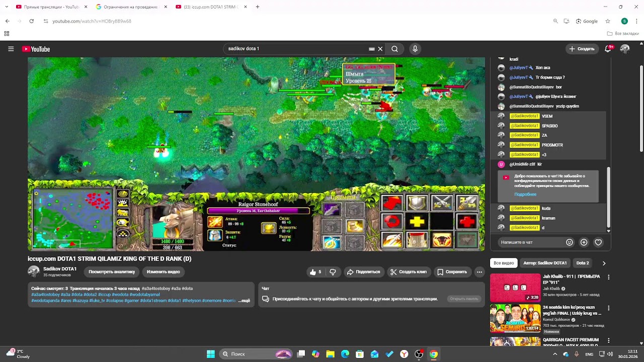Open the Все закладки folder
Screen dimensions: 644x362
[623, 34]
